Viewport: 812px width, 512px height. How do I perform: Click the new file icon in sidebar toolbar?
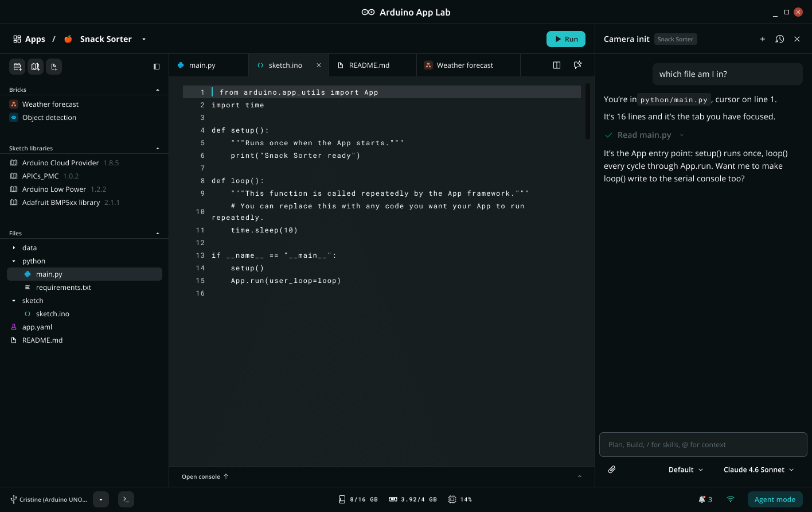(54, 67)
